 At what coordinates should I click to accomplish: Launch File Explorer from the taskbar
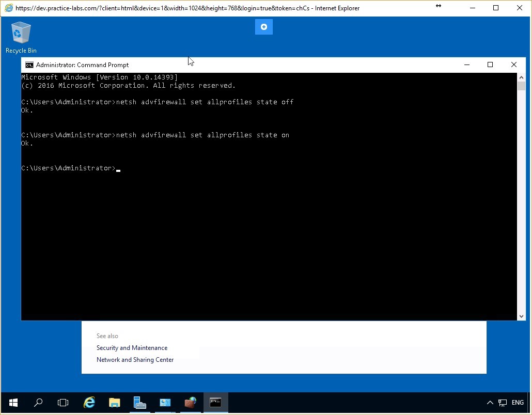[114, 403]
